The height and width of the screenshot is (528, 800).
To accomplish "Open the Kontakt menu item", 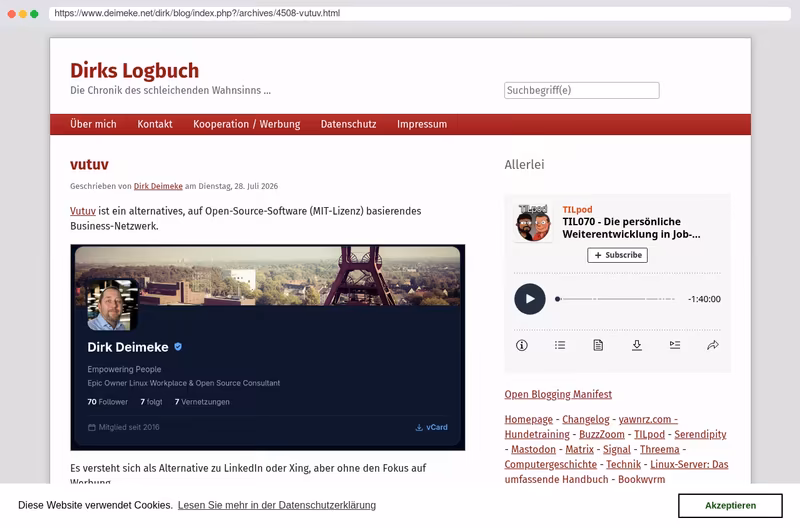I will 155,124.
